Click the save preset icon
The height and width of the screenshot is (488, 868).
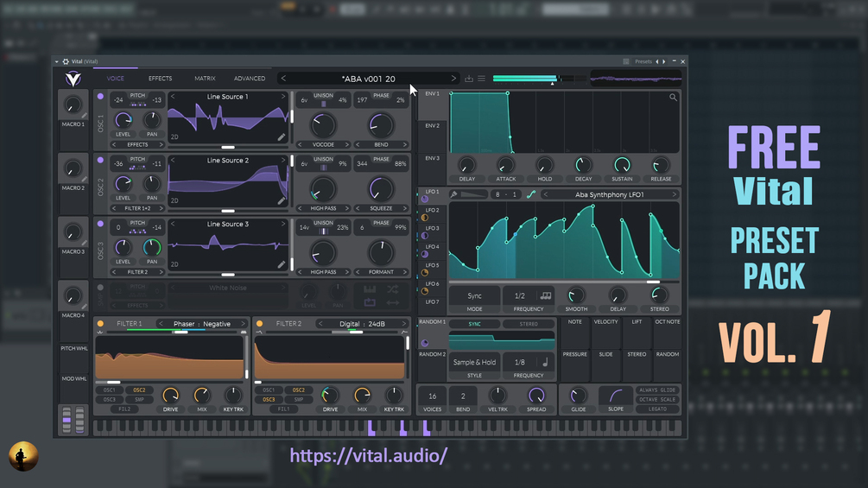click(x=469, y=79)
